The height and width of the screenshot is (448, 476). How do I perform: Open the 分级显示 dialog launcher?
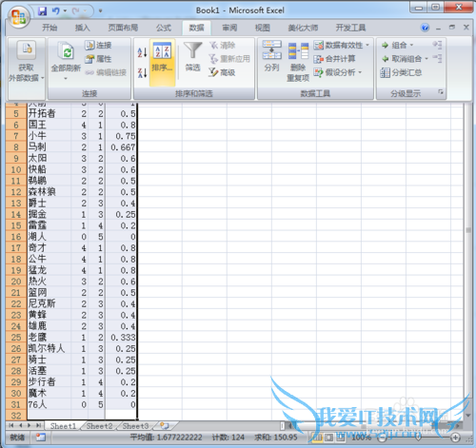click(x=441, y=91)
